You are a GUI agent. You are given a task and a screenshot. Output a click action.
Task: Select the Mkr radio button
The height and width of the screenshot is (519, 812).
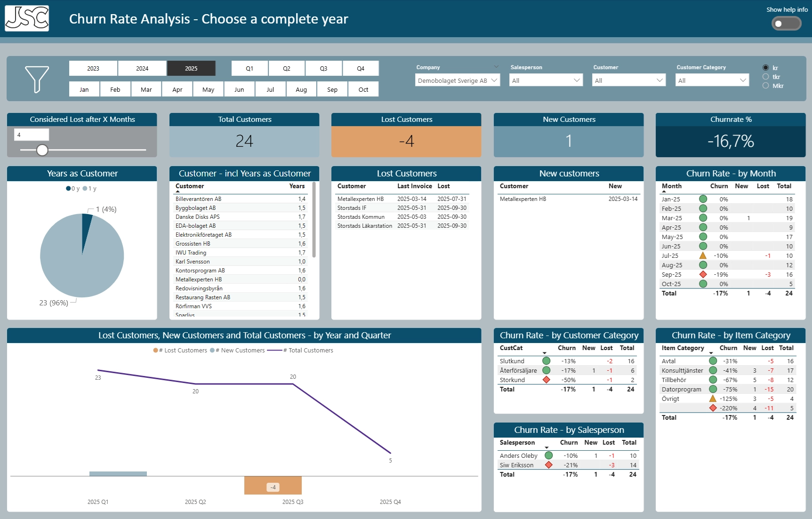tap(766, 85)
